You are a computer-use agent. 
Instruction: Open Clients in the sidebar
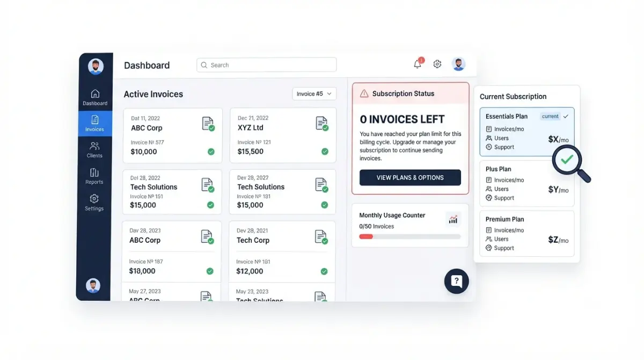click(x=94, y=150)
